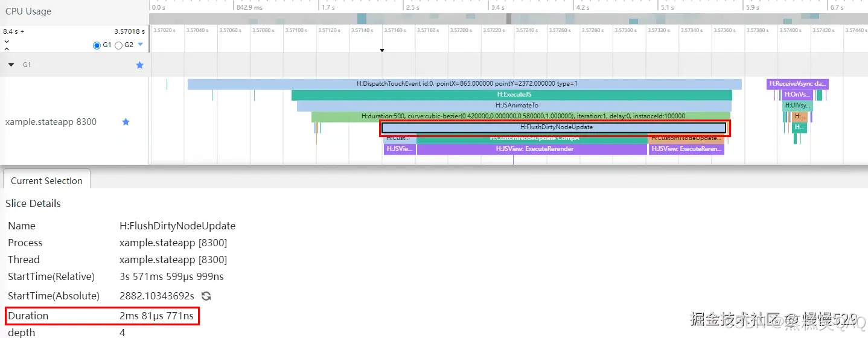Viewport: 868px width, 338px height.
Task: Select the H:FlushDirtyNodeUpdate slice
Action: 554,127
